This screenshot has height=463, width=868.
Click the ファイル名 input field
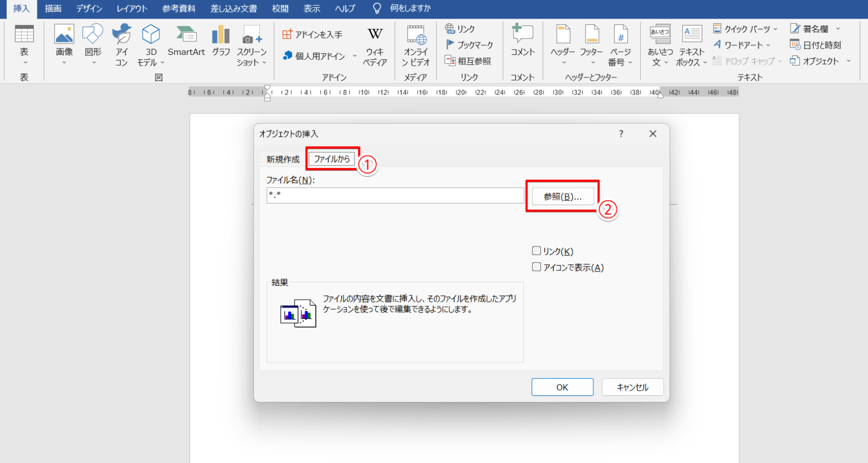[395, 196]
